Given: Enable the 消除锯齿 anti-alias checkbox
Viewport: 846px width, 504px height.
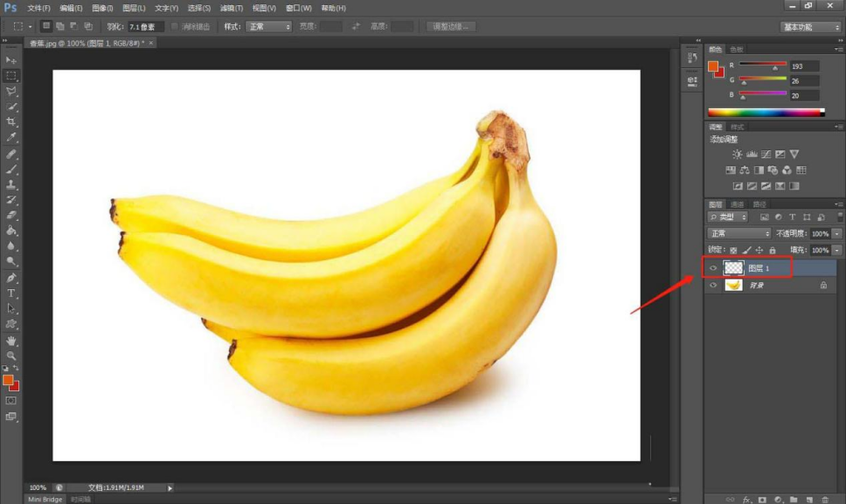Looking at the screenshot, I should tap(175, 27).
